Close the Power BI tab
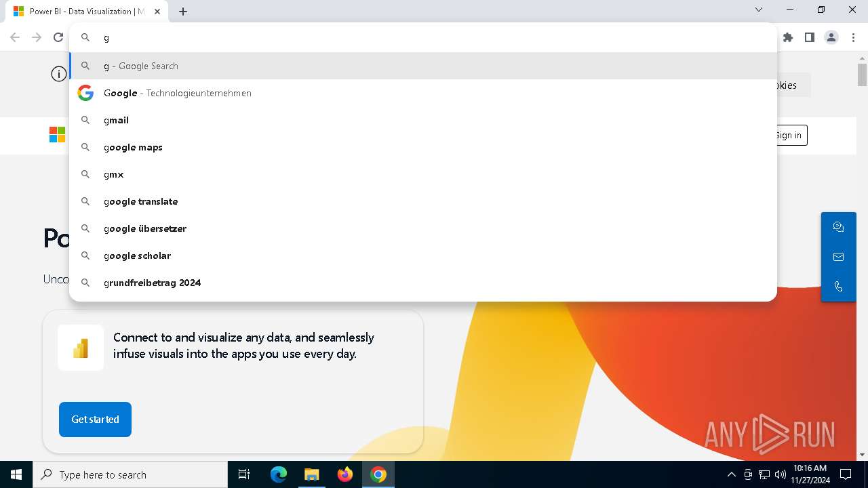Viewport: 868px width, 488px height. point(158,11)
